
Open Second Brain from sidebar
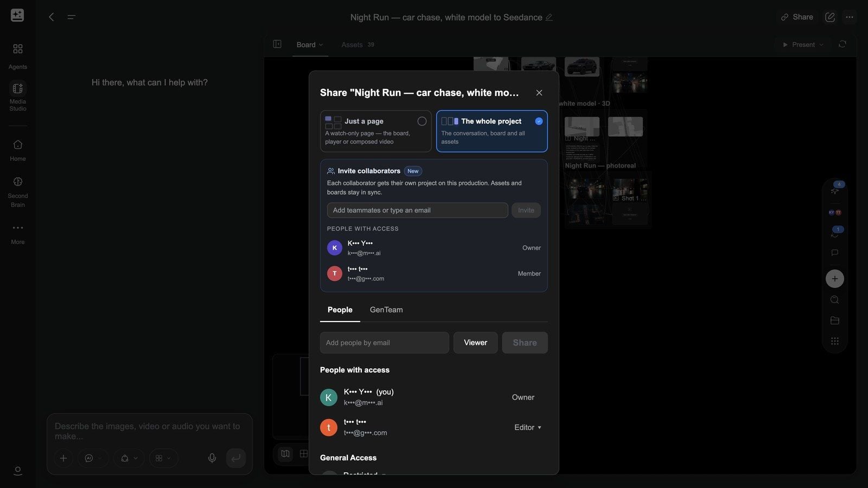[x=17, y=192]
